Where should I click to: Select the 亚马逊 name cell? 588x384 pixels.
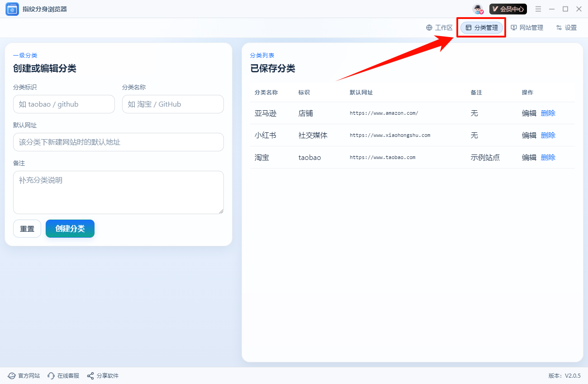click(x=266, y=113)
